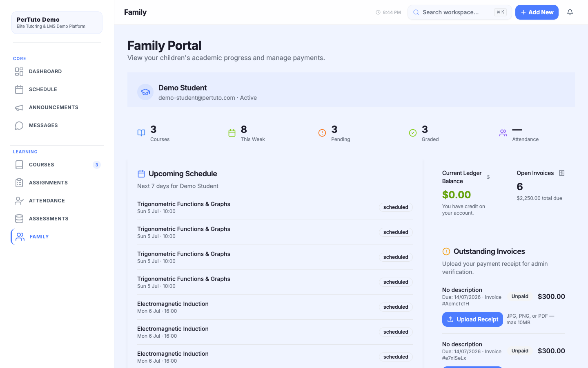Click the green calendar icon beside This Week
This screenshot has height=368, width=588.
tap(232, 133)
